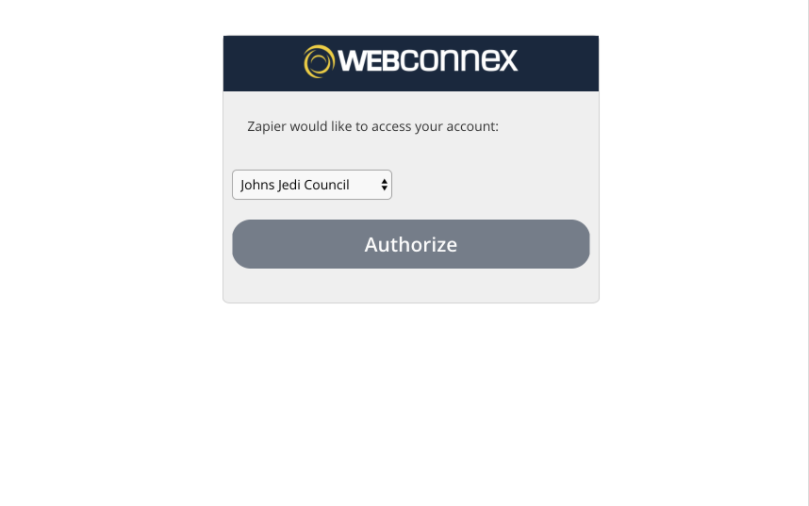Click the yellow Webconnex swirl logo icon
Image resolution: width=809 pixels, height=506 pixels.
pyautogui.click(x=319, y=61)
